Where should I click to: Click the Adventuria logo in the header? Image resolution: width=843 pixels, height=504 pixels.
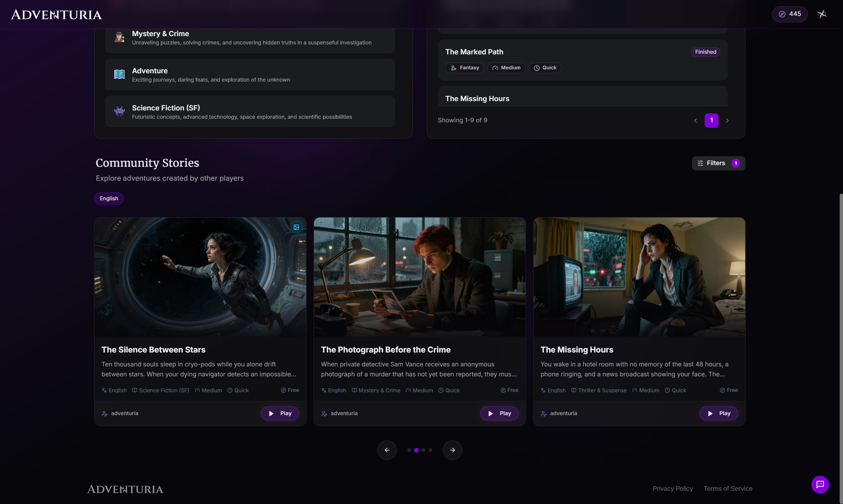click(x=56, y=15)
